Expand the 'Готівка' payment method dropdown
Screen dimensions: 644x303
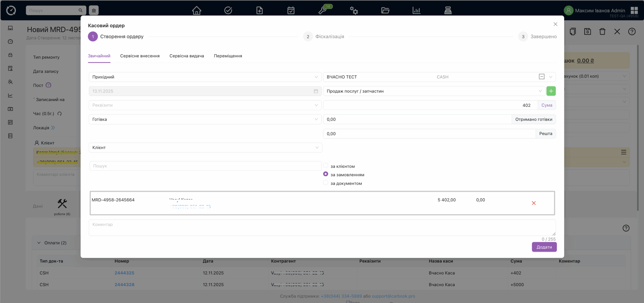tap(205, 119)
